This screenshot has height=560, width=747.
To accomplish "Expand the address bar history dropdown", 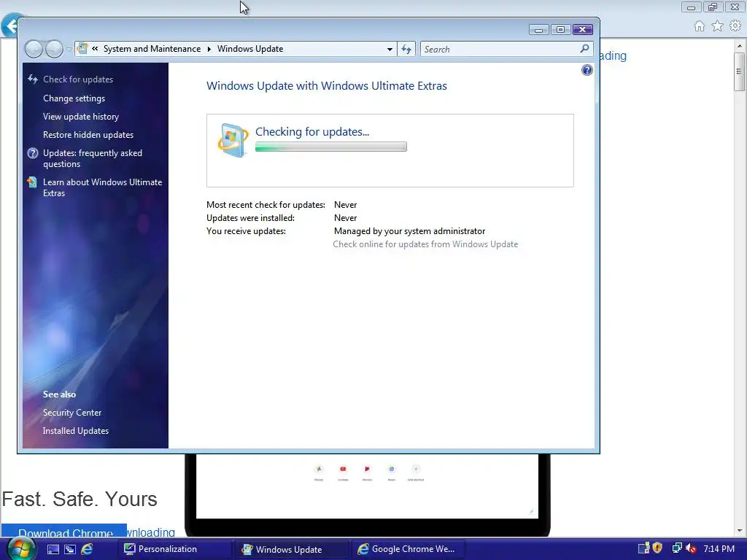I will pos(390,49).
